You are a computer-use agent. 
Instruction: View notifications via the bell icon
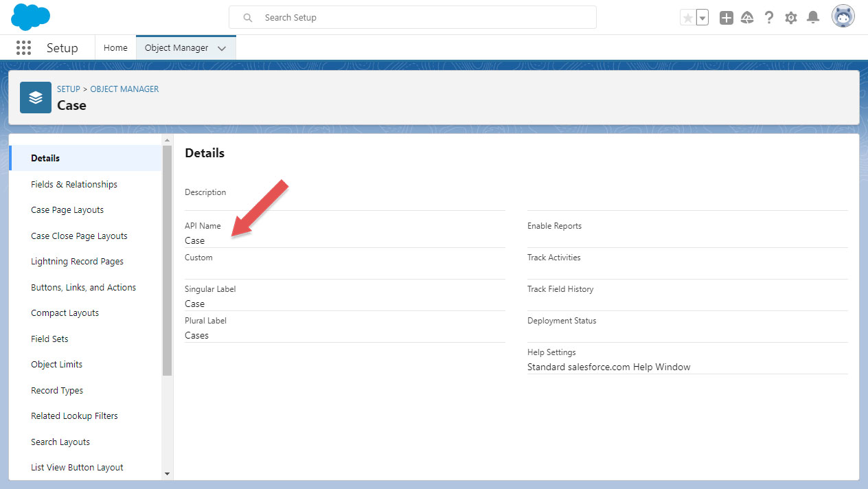point(813,16)
